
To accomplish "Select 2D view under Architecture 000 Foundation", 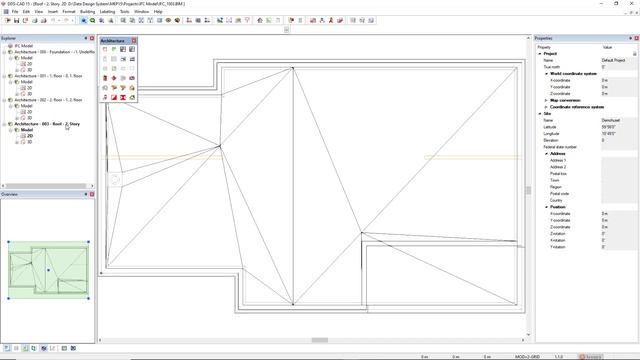I will (29, 64).
